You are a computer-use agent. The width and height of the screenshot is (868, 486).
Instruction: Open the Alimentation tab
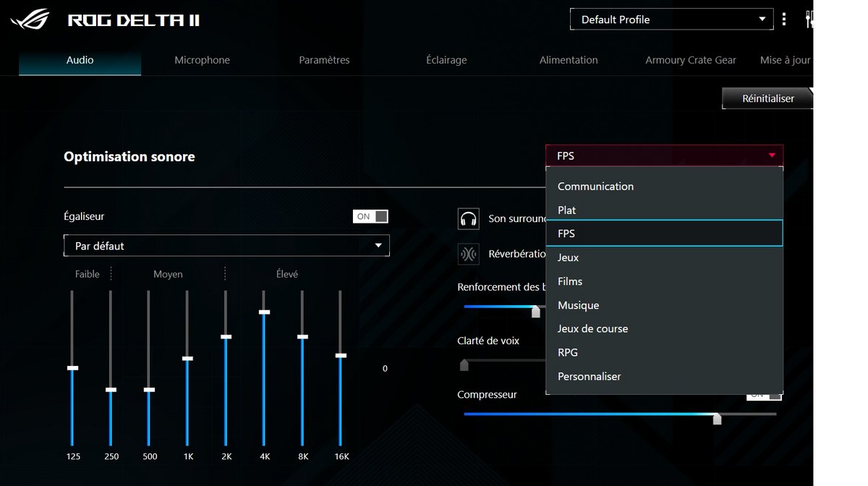click(x=569, y=60)
